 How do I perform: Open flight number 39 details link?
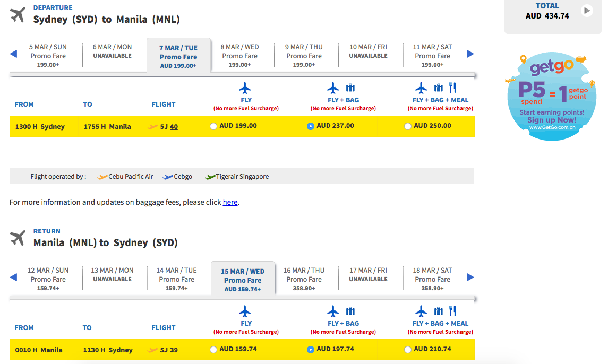pyautogui.click(x=174, y=350)
